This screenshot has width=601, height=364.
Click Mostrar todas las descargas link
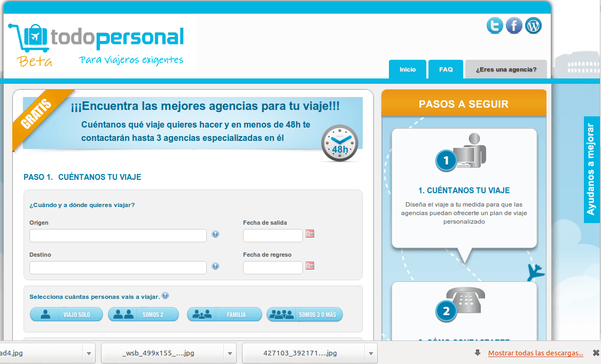535,353
